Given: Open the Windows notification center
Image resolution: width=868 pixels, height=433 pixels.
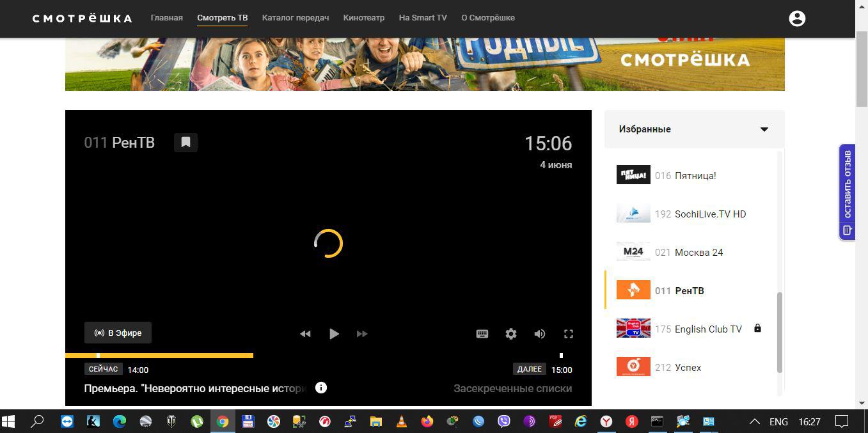Looking at the screenshot, I should coord(842,421).
